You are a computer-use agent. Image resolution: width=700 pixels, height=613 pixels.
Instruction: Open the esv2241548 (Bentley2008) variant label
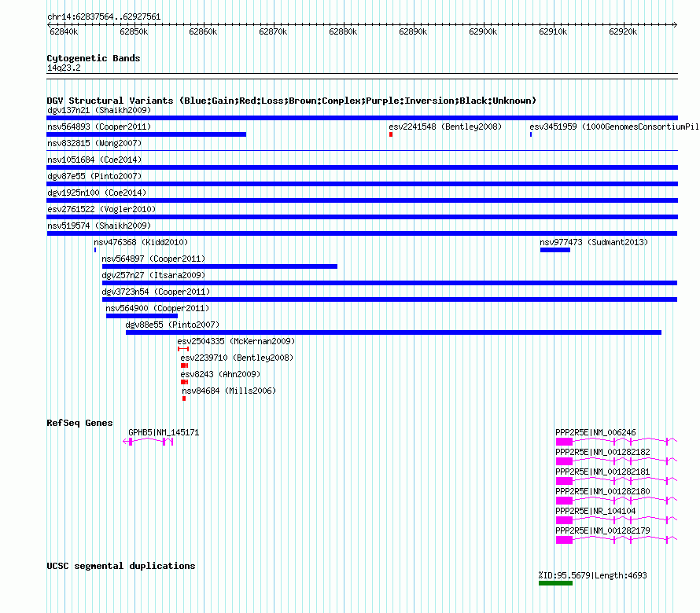[445, 127]
